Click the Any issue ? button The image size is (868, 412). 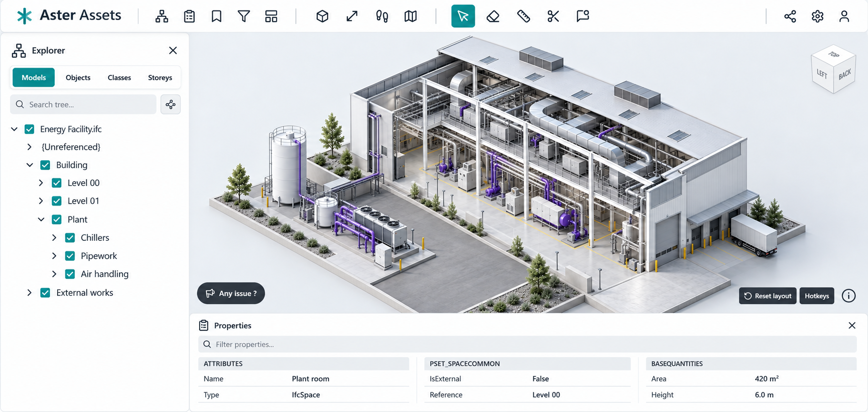click(x=231, y=293)
